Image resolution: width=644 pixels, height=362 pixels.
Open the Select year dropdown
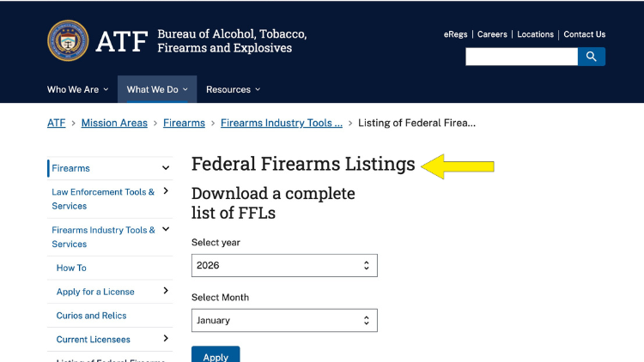click(x=284, y=266)
